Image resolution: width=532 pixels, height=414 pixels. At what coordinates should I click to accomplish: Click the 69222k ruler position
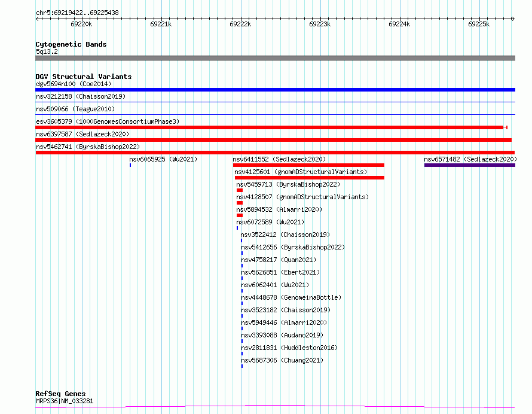240,24
